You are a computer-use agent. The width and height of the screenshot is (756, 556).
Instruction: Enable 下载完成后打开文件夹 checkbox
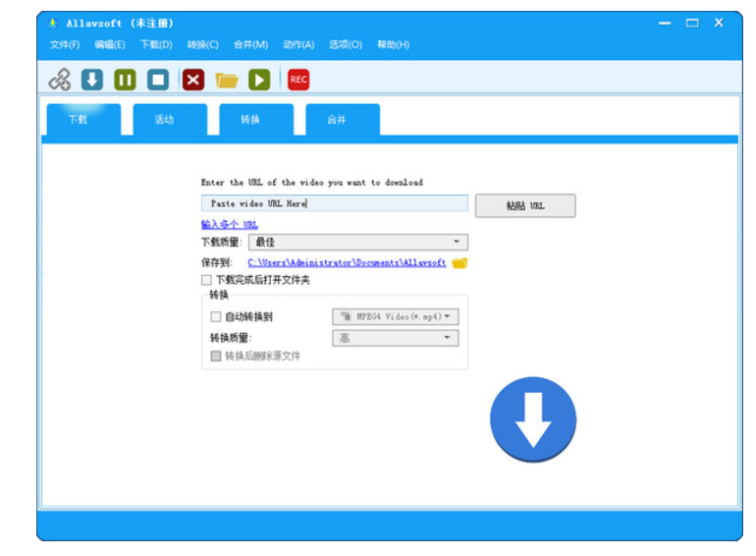pyautogui.click(x=206, y=280)
